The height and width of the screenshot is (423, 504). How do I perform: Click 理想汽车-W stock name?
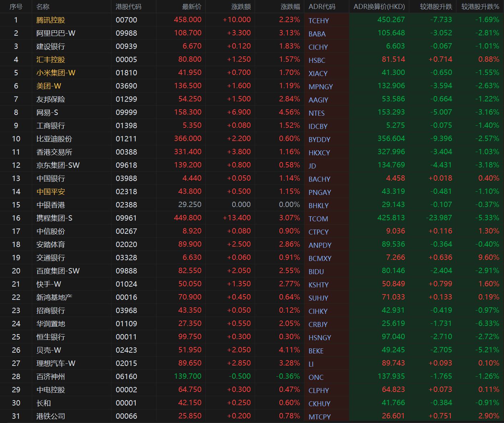click(56, 363)
